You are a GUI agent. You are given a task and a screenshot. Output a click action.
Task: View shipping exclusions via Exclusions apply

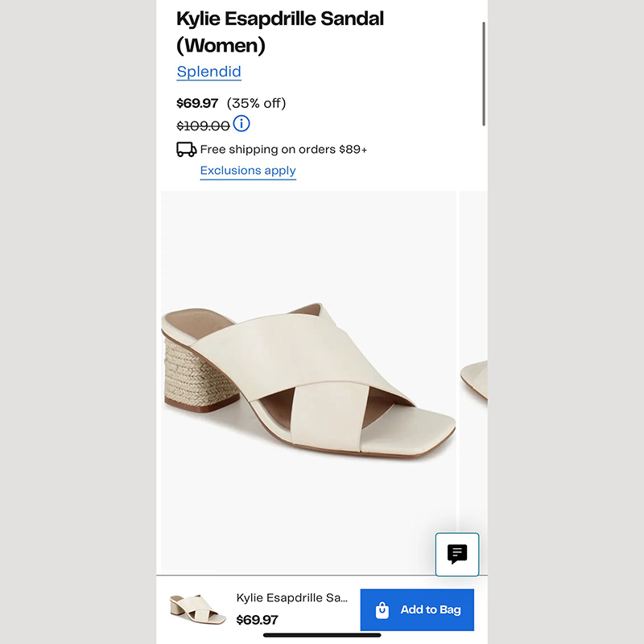click(248, 171)
